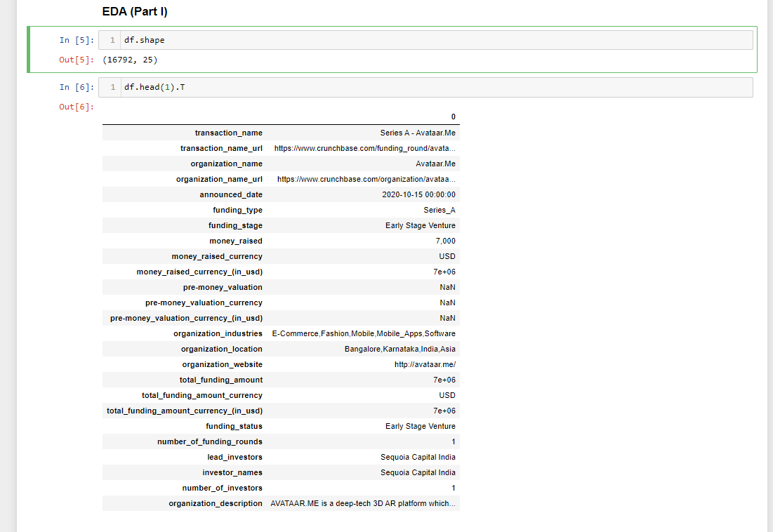Click the EDA (Part I) heading
Image resolution: width=773 pixels, height=532 pixels.
[133, 11]
